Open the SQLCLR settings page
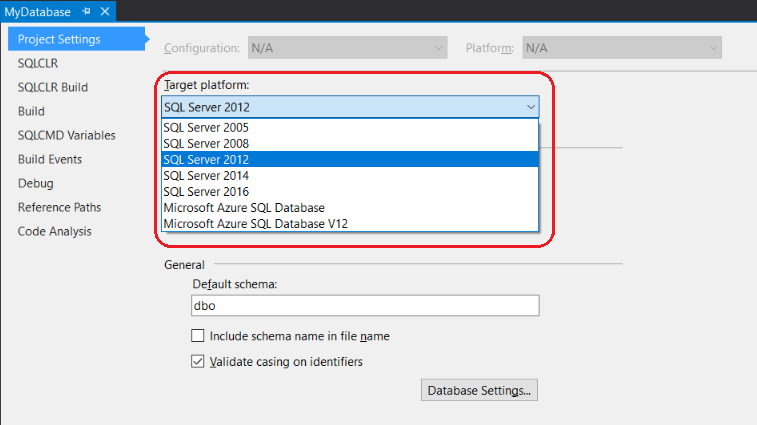 click(38, 63)
